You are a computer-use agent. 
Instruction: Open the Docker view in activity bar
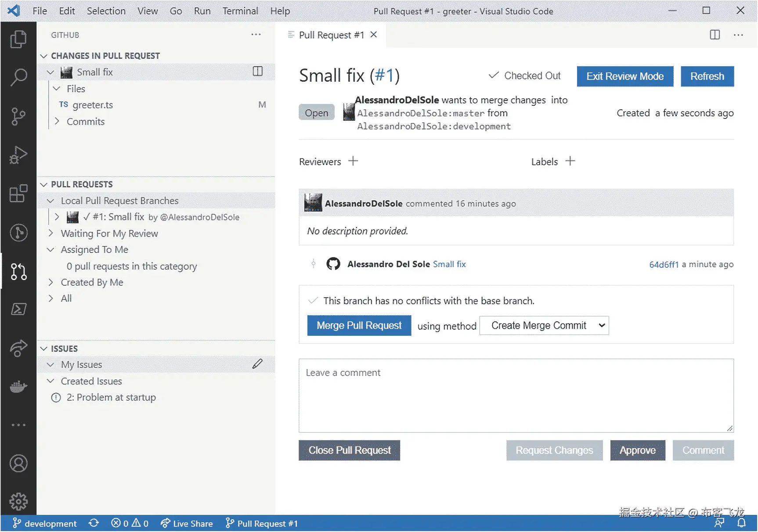(18, 387)
